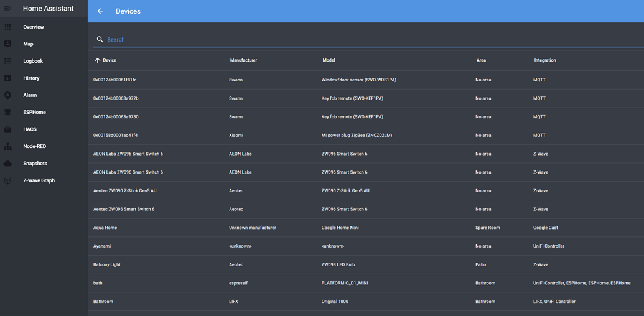Click the LIFX manufacturer cell
The image size is (644, 316).
[x=233, y=302]
